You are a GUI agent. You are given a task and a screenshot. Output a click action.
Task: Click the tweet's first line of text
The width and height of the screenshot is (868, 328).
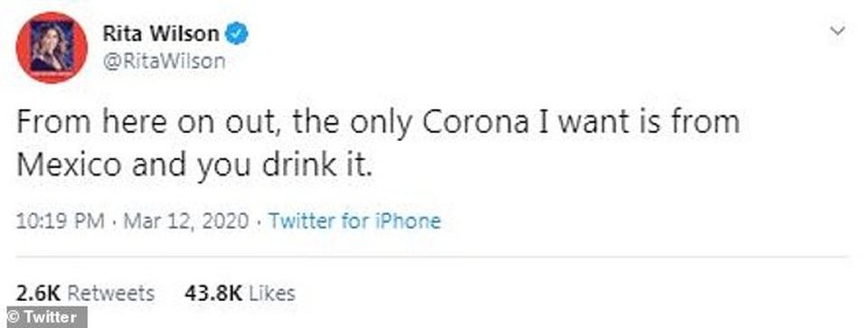tap(378, 123)
